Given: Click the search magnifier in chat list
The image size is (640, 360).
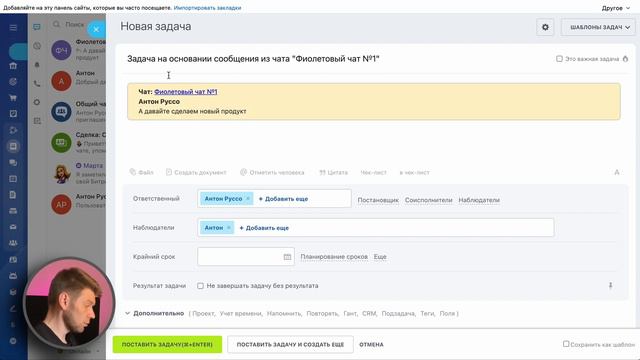Looking at the screenshot, I should [x=56, y=24].
